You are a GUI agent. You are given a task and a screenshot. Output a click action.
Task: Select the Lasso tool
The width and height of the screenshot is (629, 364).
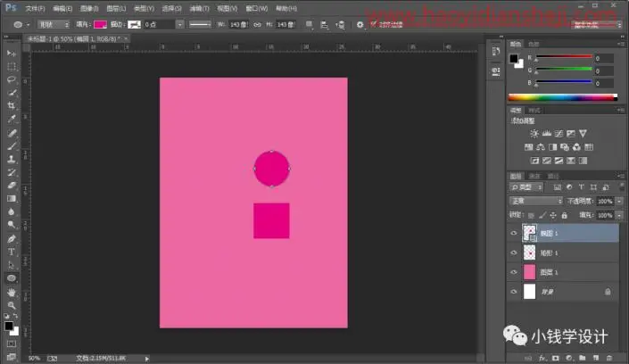[x=12, y=79]
